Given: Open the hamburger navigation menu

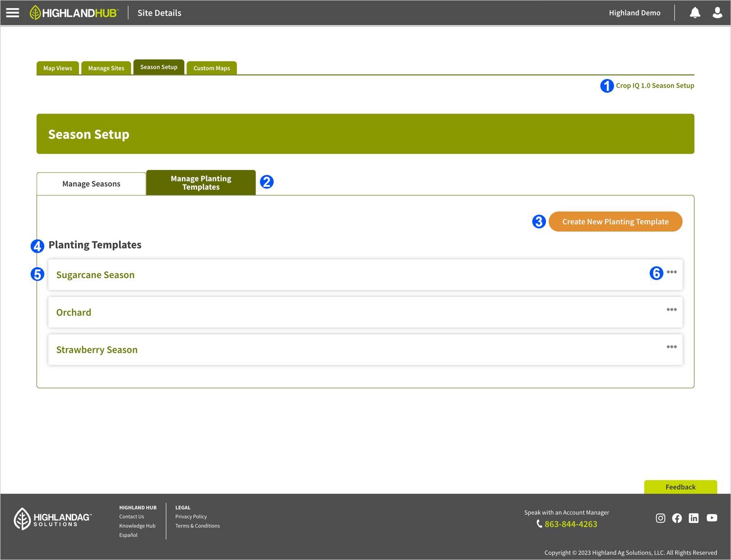Looking at the screenshot, I should (12, 12).
